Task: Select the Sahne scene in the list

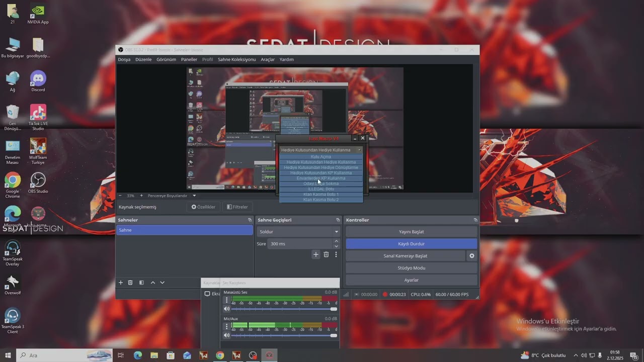Action: tap(185, 230)
